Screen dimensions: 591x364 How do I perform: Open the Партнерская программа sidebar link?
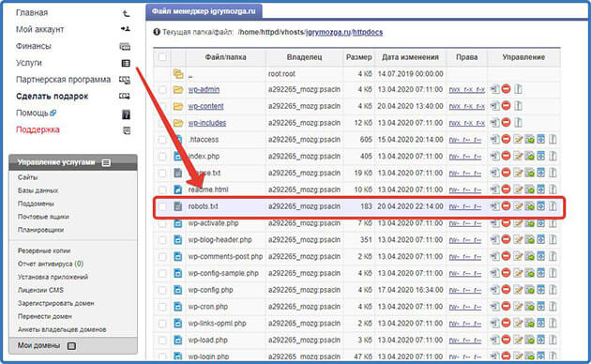(x=63, y=80)
